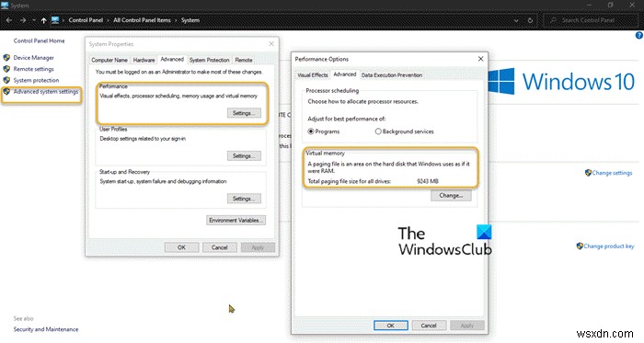Open Start-up and Recovery Settings button
The width and height of the screenshot is (644, 343).
244,199
